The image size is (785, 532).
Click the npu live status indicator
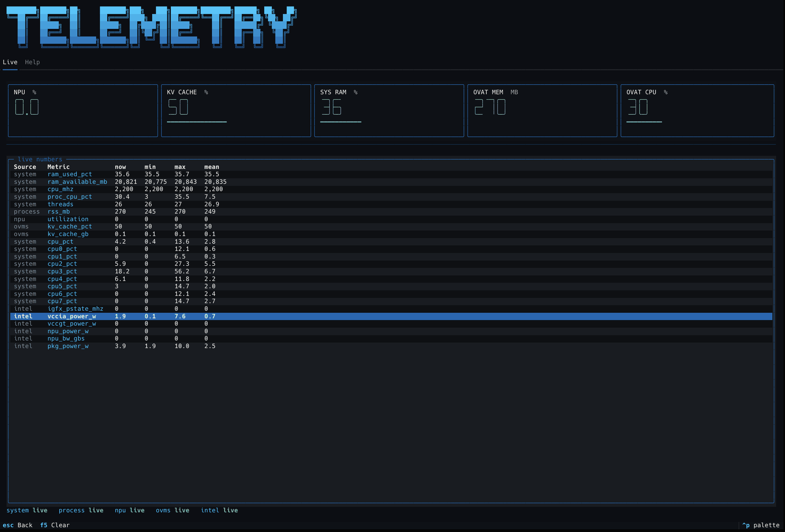[130, 510]
